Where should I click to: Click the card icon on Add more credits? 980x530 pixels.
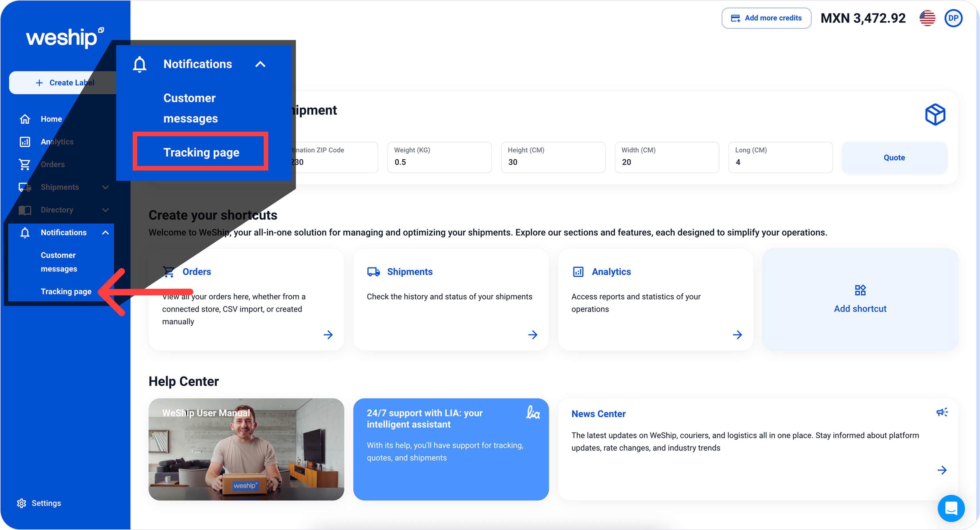coord(735,18)
